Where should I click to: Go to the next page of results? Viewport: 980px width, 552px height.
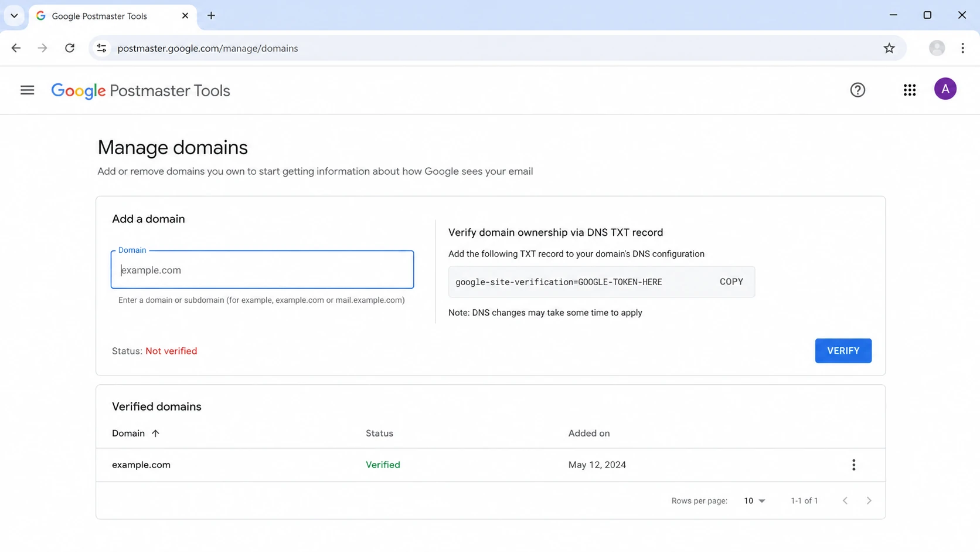869,500
